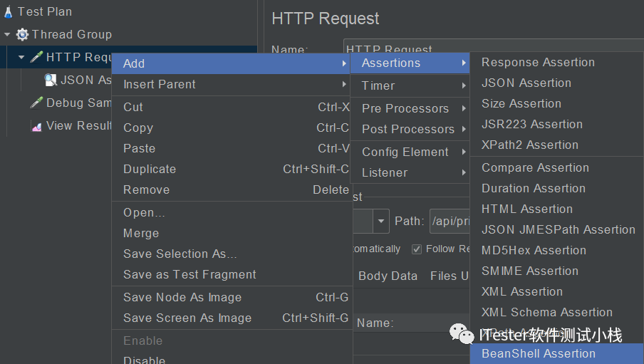Screen dimensions: 644x364
Task: Click the HTTP Request Name field
Action: tap(493, 45)
